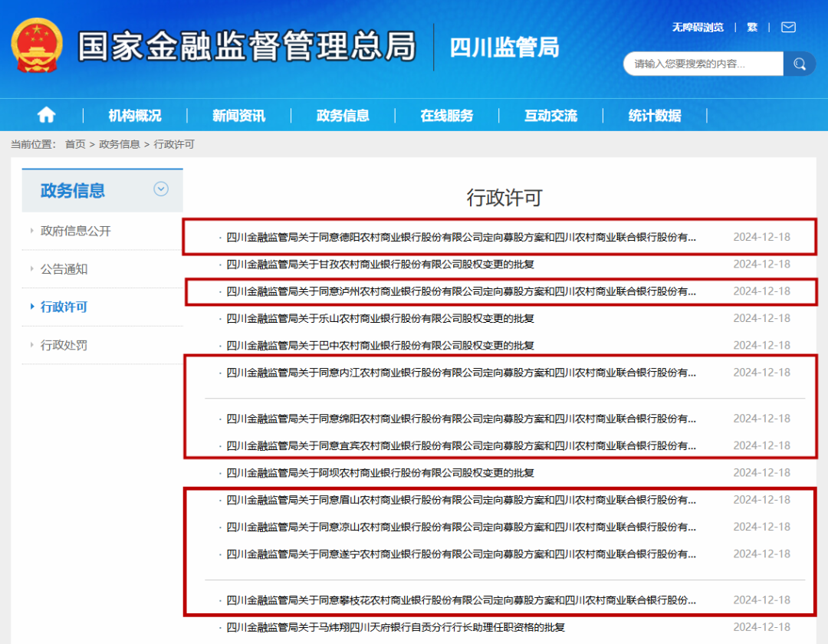Open the 遂宁农村商业银行 approval notice
Viewport: 828px width, 644px height.
pos(461,554)
